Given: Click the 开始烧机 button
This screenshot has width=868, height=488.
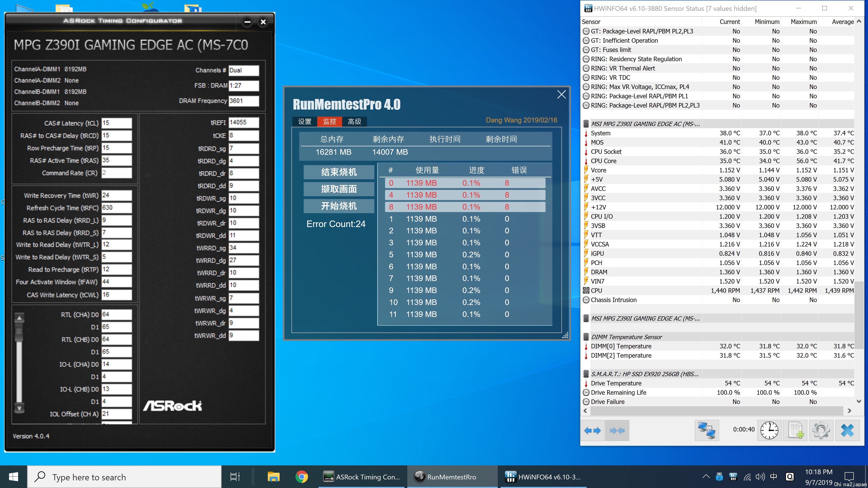Looking at the screenshot, I should pyautogui.click(x=339, y=206).
